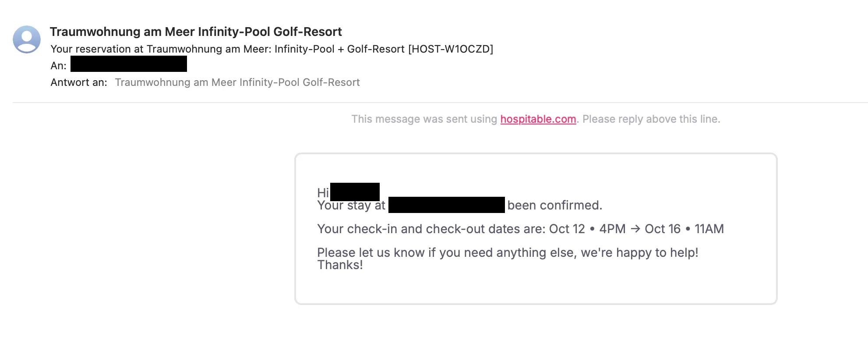The width and height of the screenshot is (868, 362).
Task: Click the Hi greeting in message box
Action: pos(323,193)
